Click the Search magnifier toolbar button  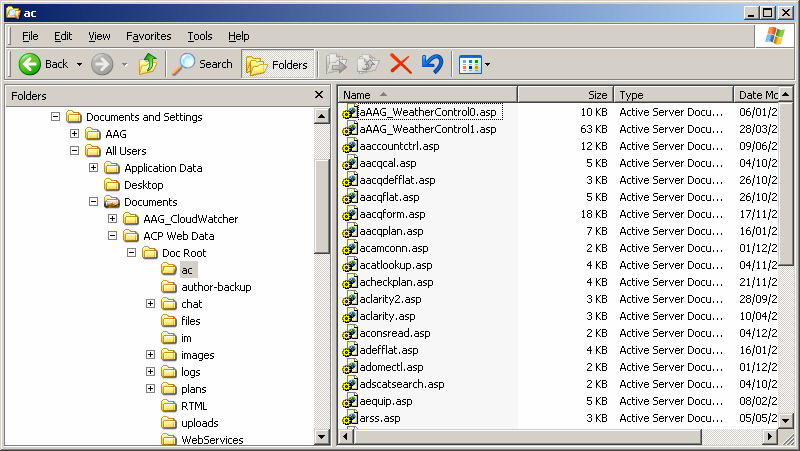point(202,64)
